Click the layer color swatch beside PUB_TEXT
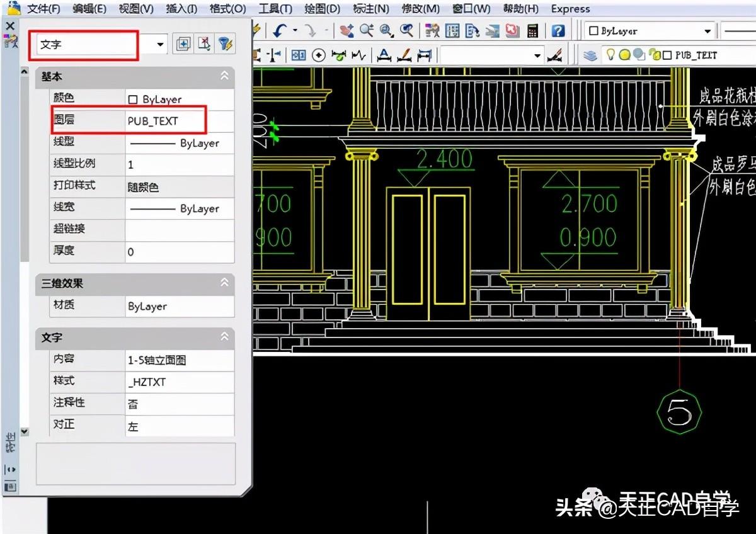This screenshot has width=756, height=534. (667, 55)
